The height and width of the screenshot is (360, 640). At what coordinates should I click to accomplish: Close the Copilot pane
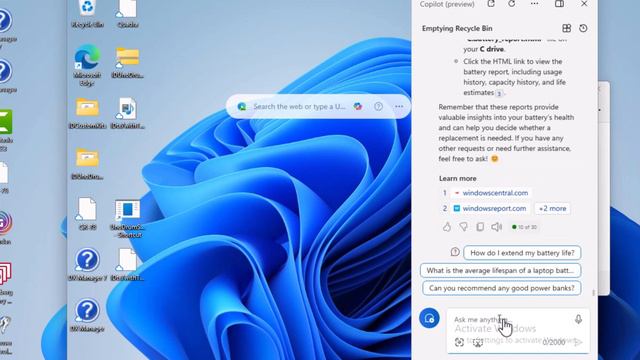pyautogui.click(x=584, y=4)
